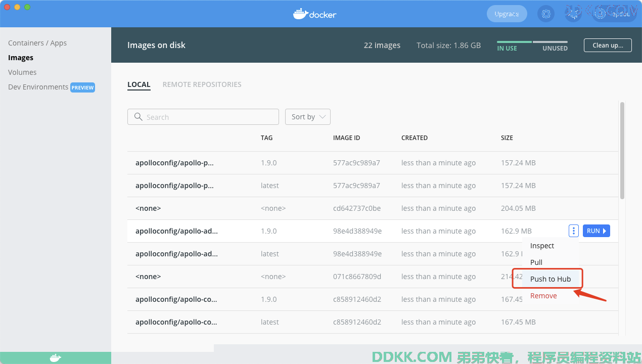The width and height of the screenshot is (642, 364).
Task: Focus the image Search field
Action: 203,117
